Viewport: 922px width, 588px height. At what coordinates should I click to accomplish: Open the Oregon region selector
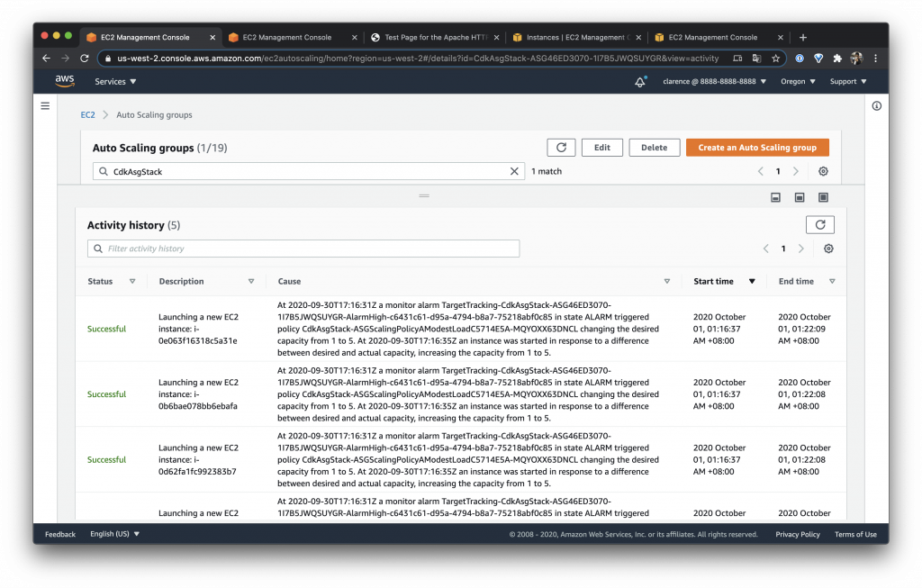click(798, 82)
